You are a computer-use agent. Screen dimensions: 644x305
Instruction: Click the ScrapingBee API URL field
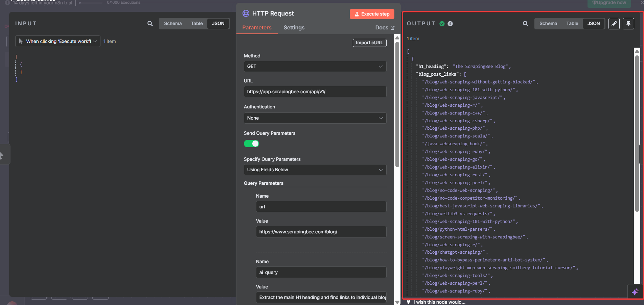tap(315, 92)
